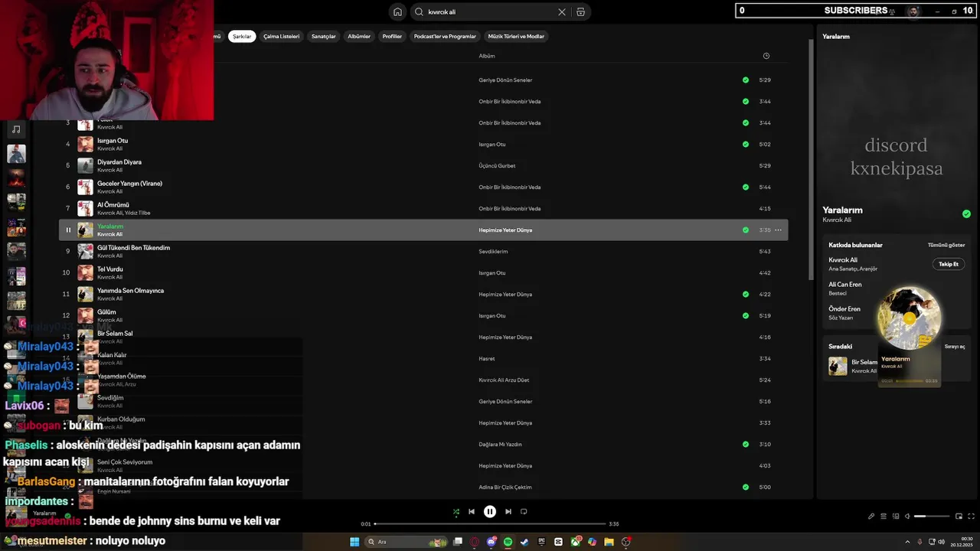This screenshot has width=980, height=551.
Task: Open the connect to a device icon
Action: 896,517
